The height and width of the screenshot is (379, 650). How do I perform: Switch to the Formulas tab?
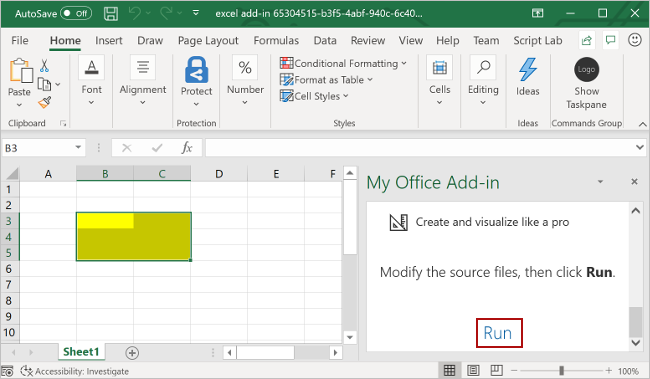click(276, 40)
